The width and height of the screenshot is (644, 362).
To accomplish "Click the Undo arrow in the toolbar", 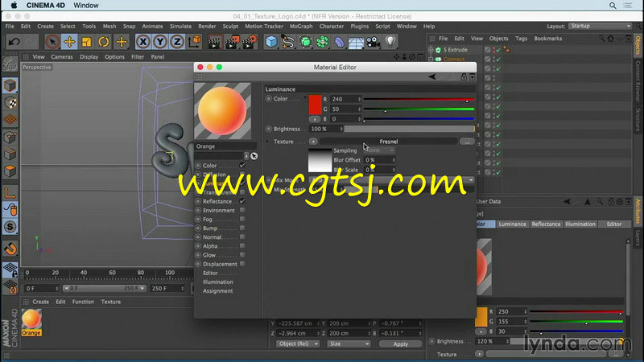I will pyautogui.click(x=14, y=42).
